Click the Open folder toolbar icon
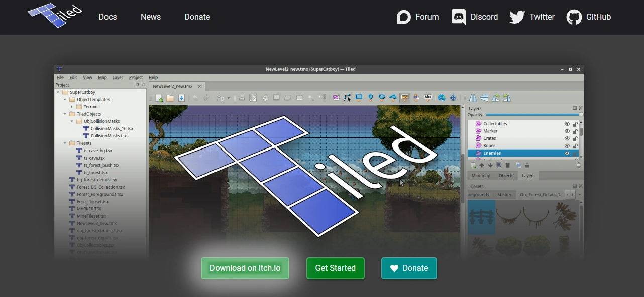 (170, 98)
